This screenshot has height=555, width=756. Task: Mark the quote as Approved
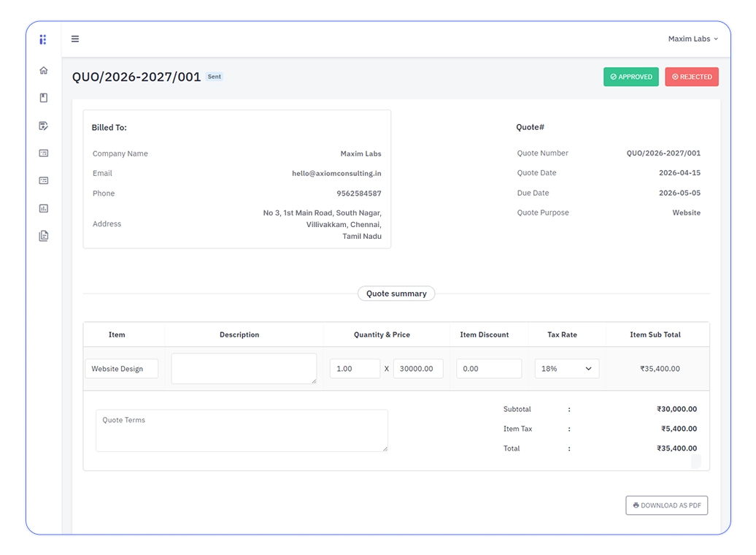(x=630, y=77)
